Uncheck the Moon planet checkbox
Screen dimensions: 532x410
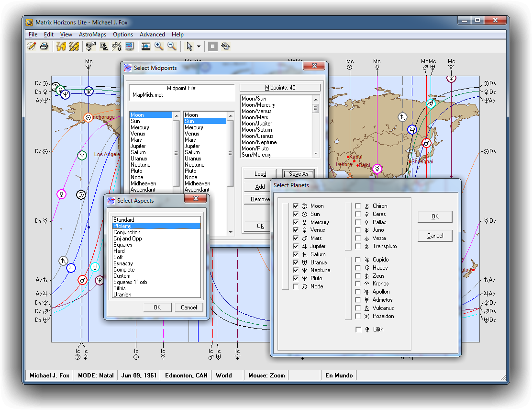click(x=296, y=206)
